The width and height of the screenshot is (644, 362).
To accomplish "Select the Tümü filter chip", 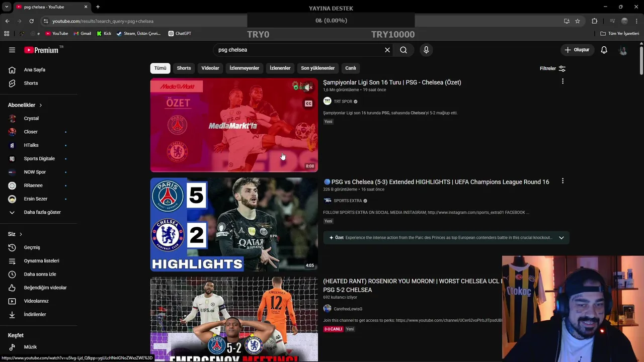I will (160, 68).
